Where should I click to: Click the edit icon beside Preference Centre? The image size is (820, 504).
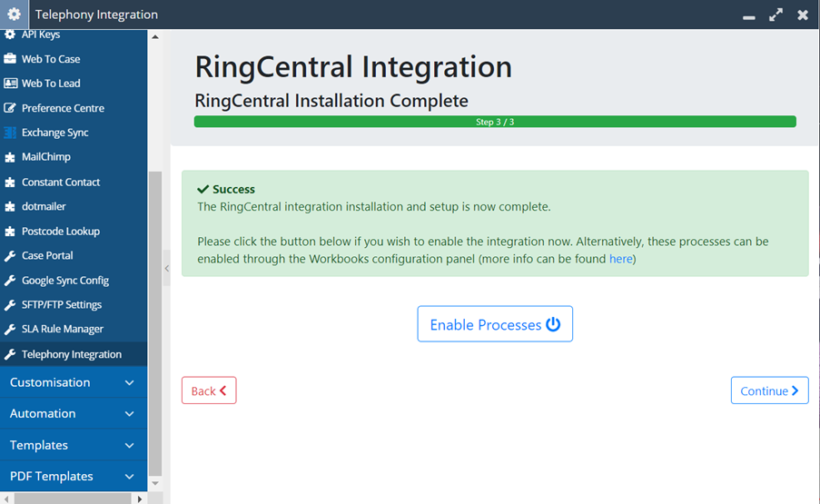coord(10,108)
